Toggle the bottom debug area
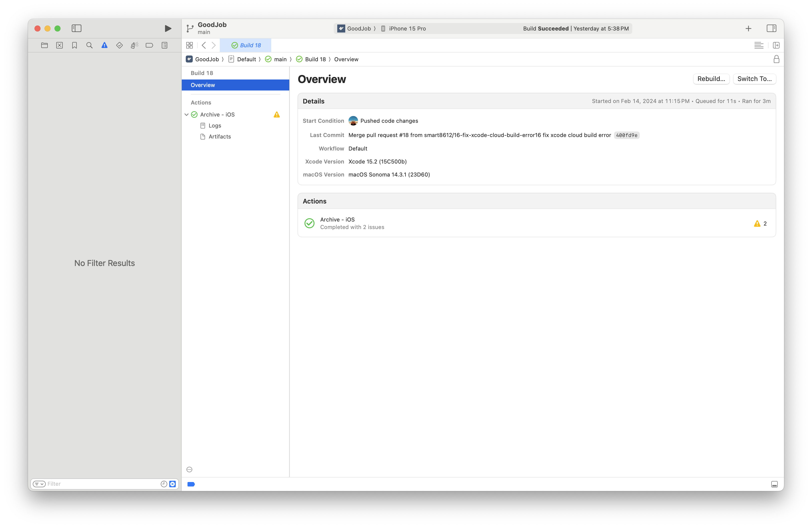 tap(774, 484)
